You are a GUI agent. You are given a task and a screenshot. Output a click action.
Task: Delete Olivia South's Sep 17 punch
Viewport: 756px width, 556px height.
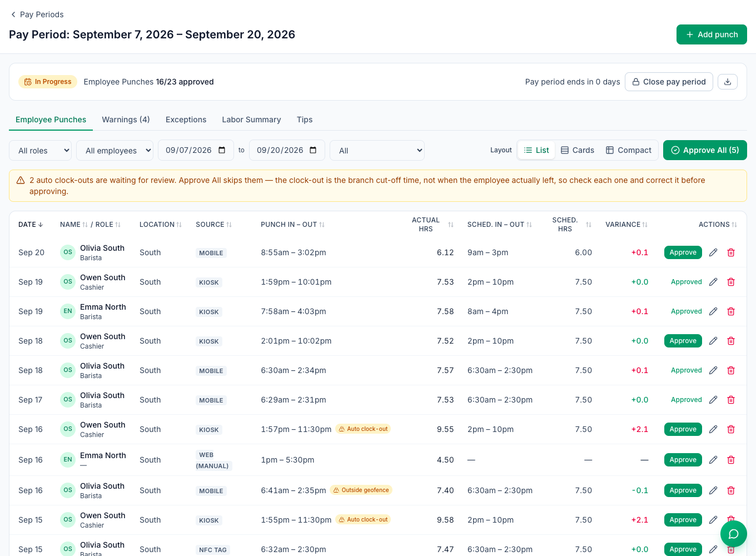(x=731, y=400)
